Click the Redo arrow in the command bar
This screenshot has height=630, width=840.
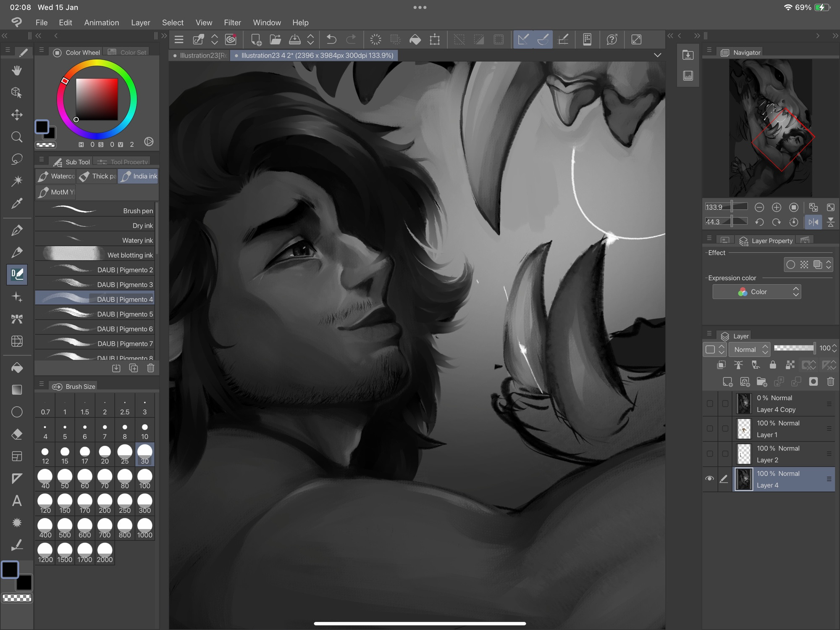(351, 40)
